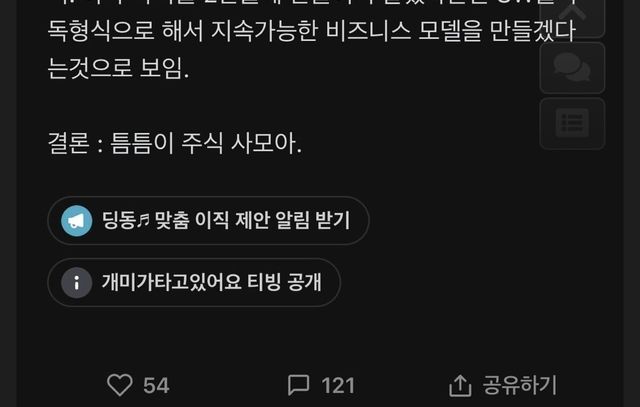
Task: Tap the scroll-to-top chevron button
Action: (572, 17)
